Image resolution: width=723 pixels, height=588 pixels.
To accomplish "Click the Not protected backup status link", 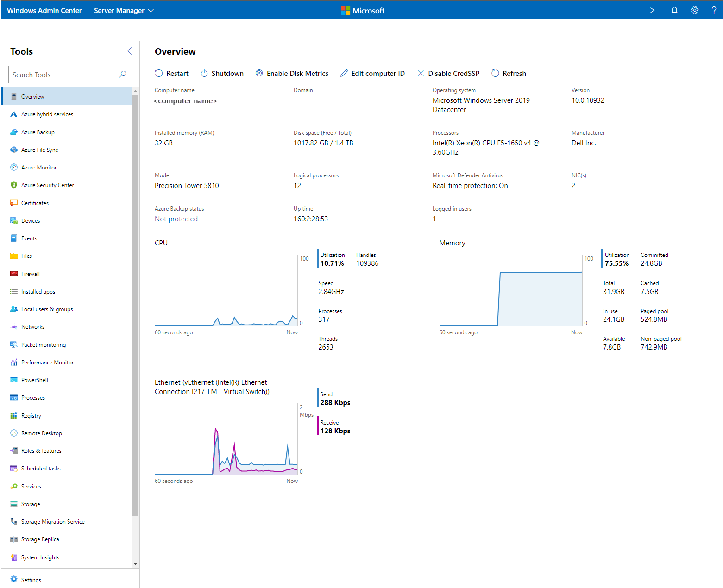I will point(176,219).
